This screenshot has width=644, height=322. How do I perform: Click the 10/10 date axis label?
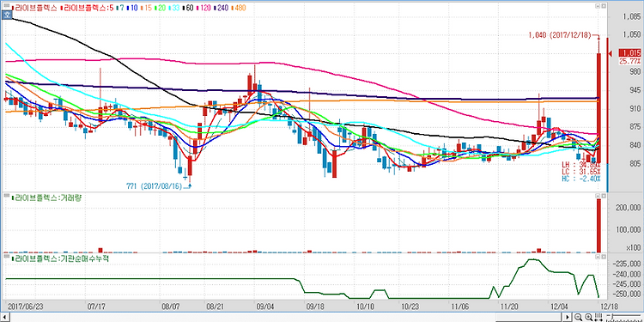coord(366,307)
